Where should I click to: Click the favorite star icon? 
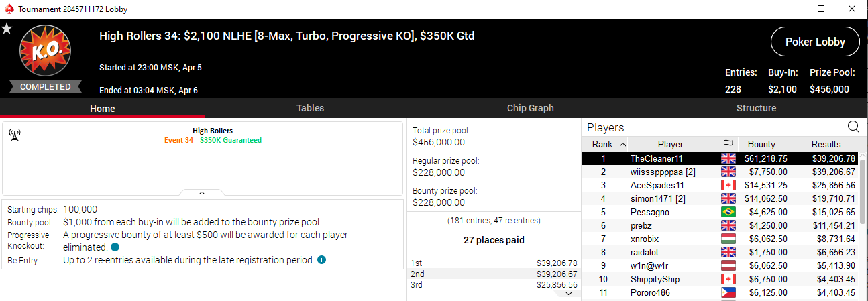point(7,29)
